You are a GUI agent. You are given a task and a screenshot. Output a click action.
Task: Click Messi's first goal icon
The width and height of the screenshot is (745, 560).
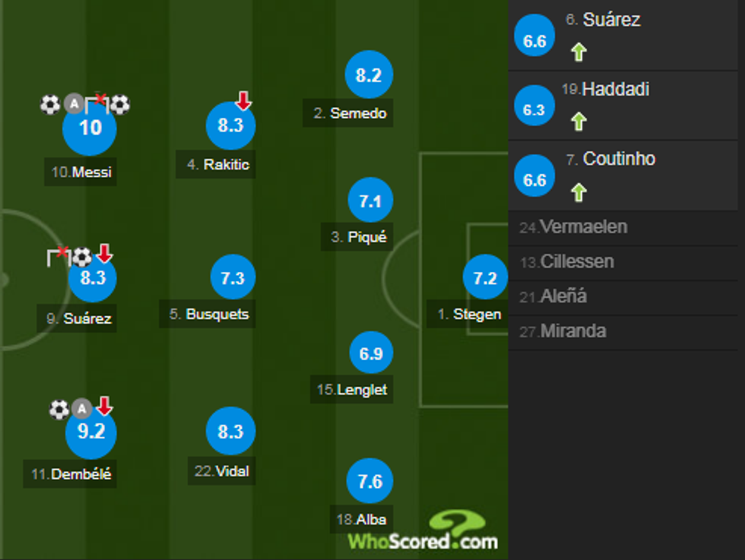[x=49, y=103]
